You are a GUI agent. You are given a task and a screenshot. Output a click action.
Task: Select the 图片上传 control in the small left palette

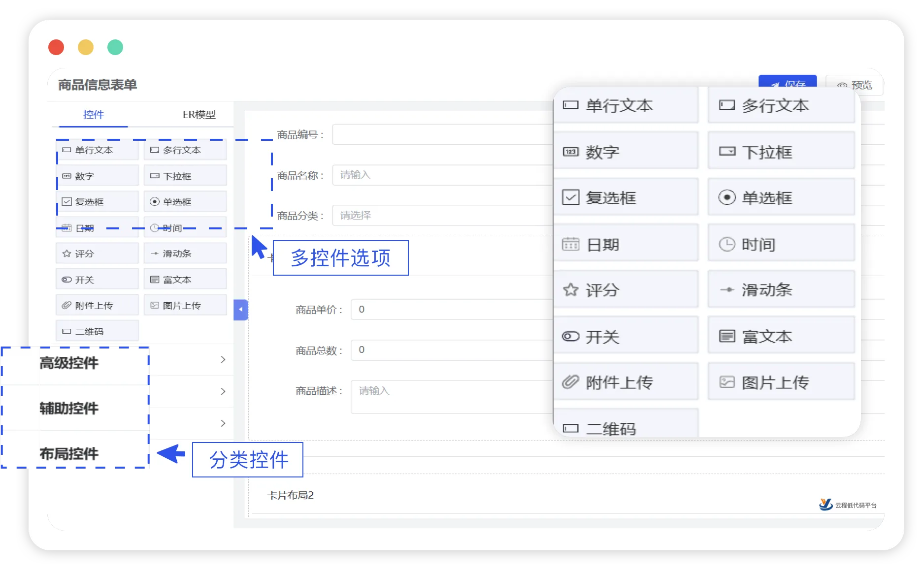185,305
